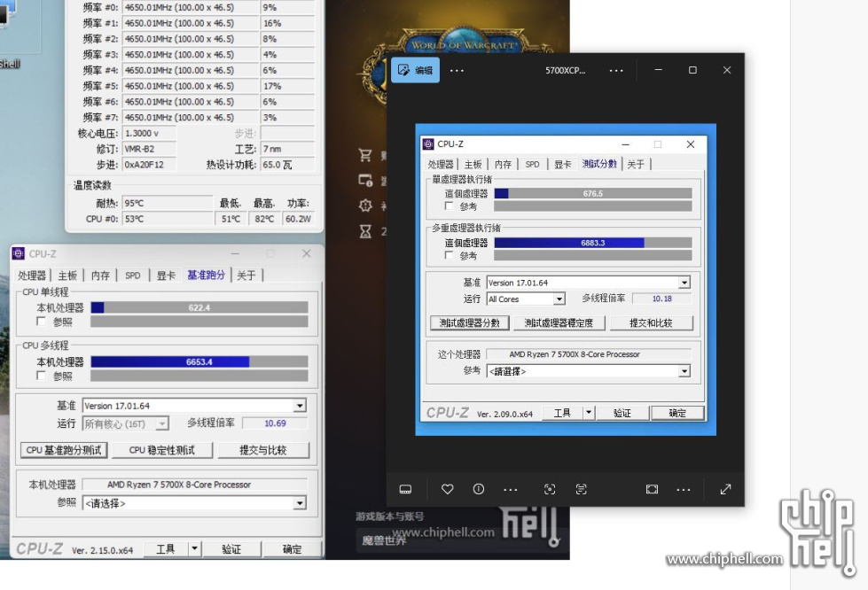
Task: Click the AMD Ryzen 7 5700X processor name field in CPU-Z 2.15
Action: pos(194,485)
